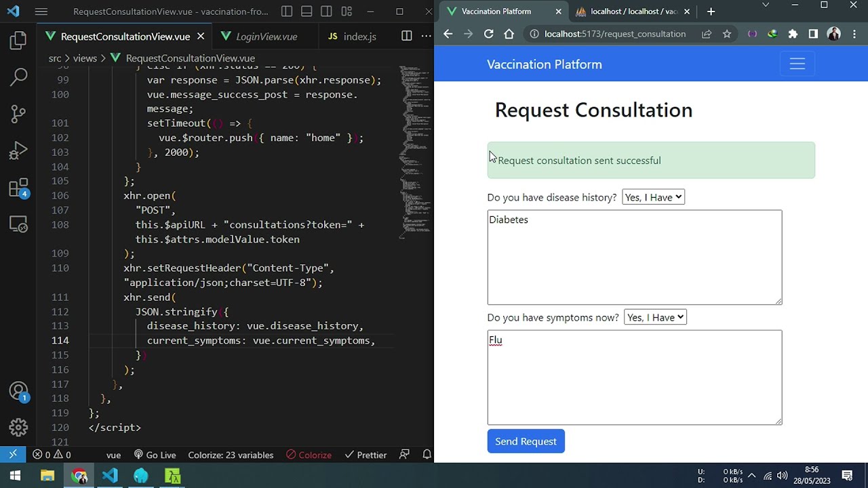
Task: Open the Windows notification center
Action: (x=847, y=476)
